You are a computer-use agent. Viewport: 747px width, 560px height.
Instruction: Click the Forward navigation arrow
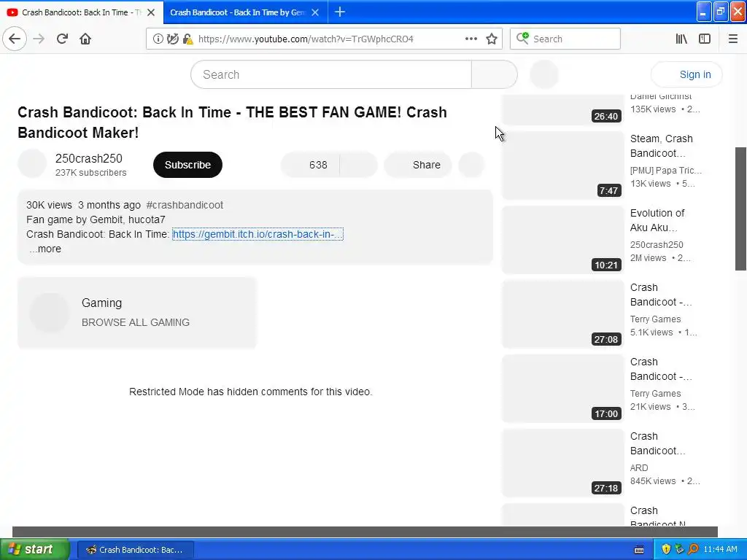(x=39, y=39)
